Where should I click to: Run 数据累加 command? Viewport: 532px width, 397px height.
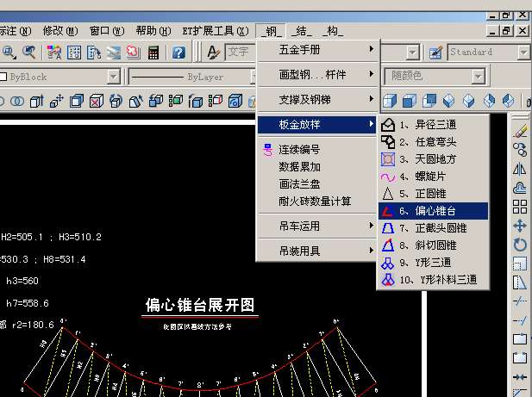click(x=317, y=167)
